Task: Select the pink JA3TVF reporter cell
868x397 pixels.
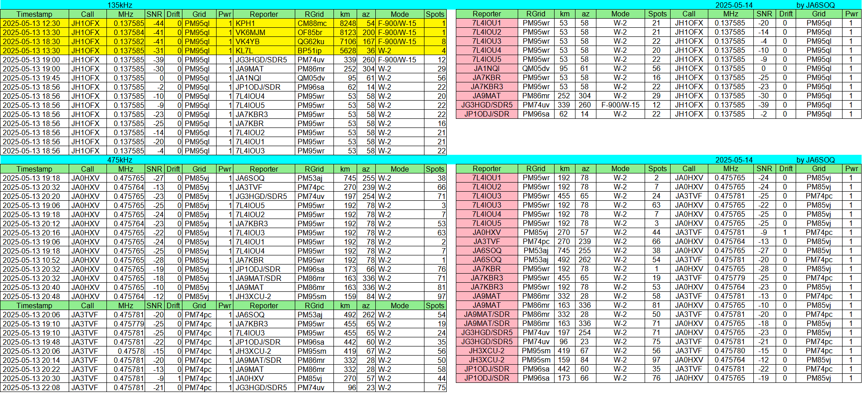Action: [x=487, y=241]
